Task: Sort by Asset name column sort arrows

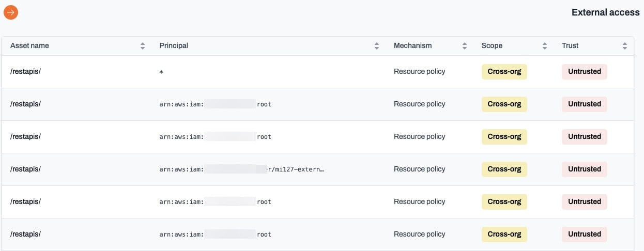Action: click(x=143, y=46)
